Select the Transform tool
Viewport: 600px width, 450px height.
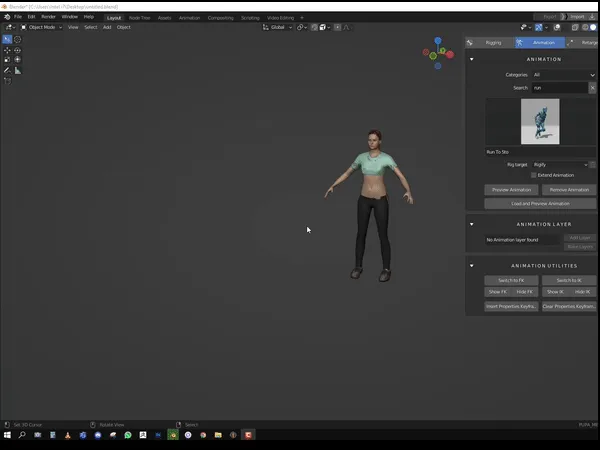18,59
